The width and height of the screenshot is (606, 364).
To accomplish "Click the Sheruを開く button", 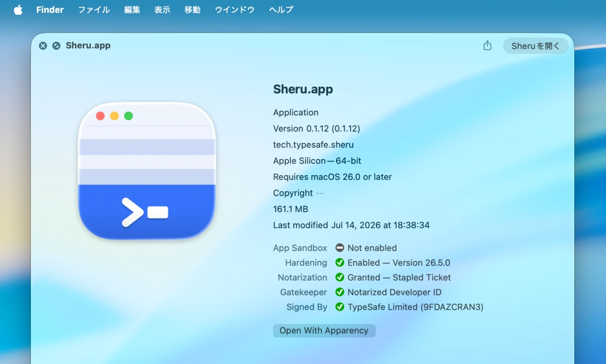I will tap(535, 46).
